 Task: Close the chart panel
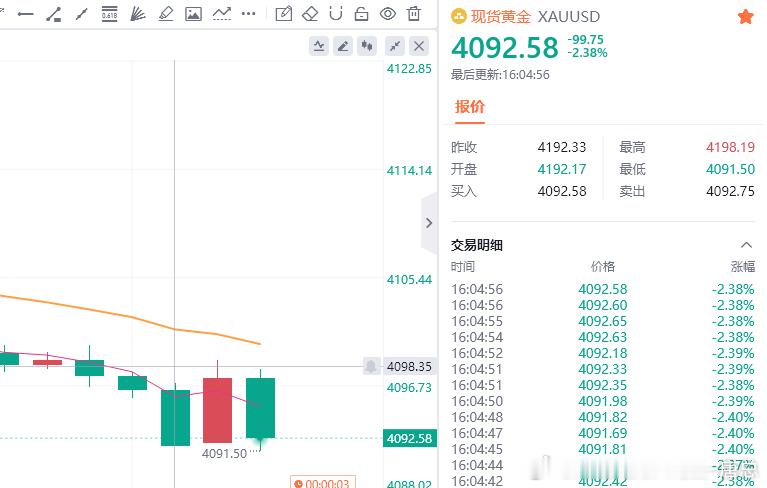419,46
